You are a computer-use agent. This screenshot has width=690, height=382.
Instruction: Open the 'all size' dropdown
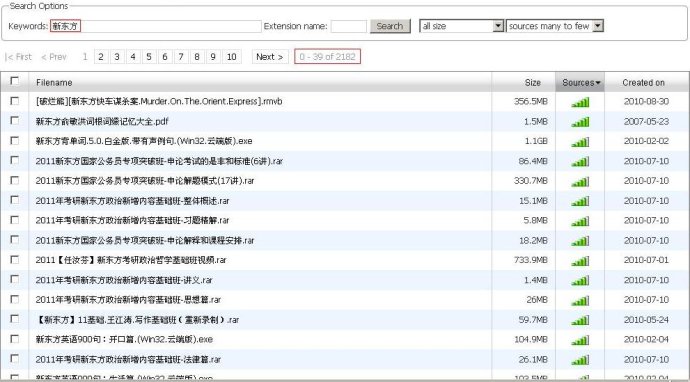click(x=461, y=26)
